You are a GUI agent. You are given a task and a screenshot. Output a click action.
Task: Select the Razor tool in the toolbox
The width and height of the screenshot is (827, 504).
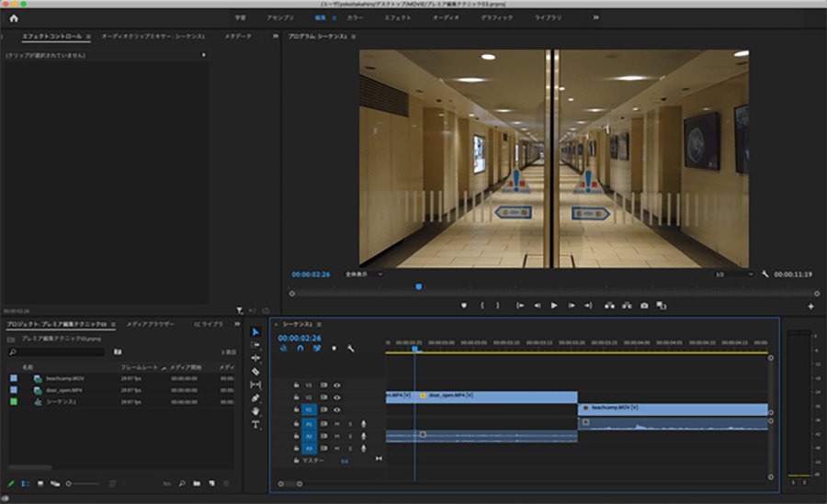(255, 372)
